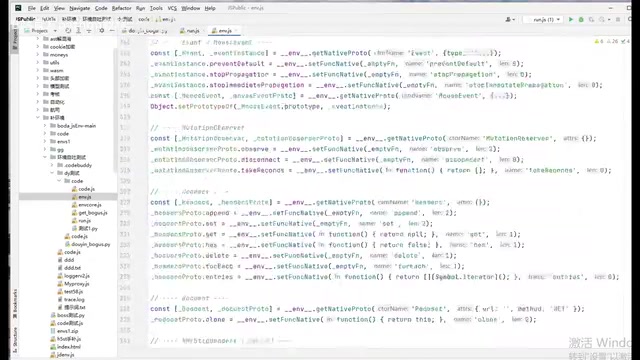Open the Refactor menu
The width and height of the screenshot is (640, 360).
pos(122,8)
